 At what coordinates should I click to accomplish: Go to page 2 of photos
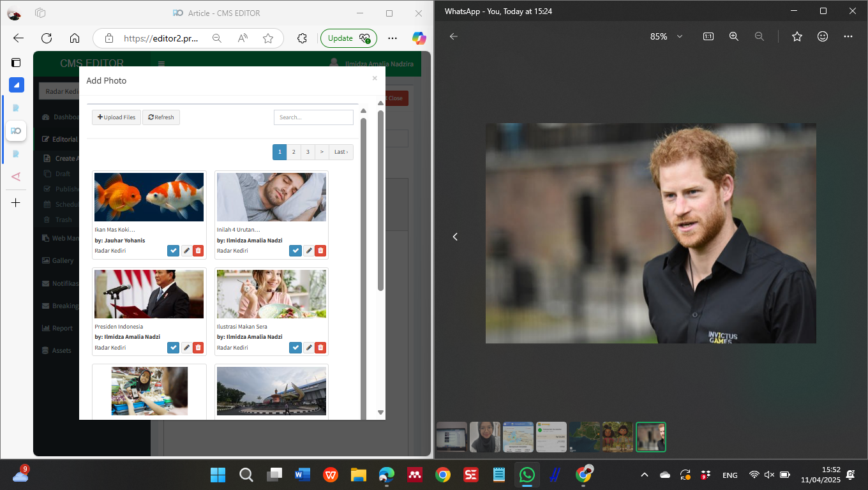pos(294,152)
